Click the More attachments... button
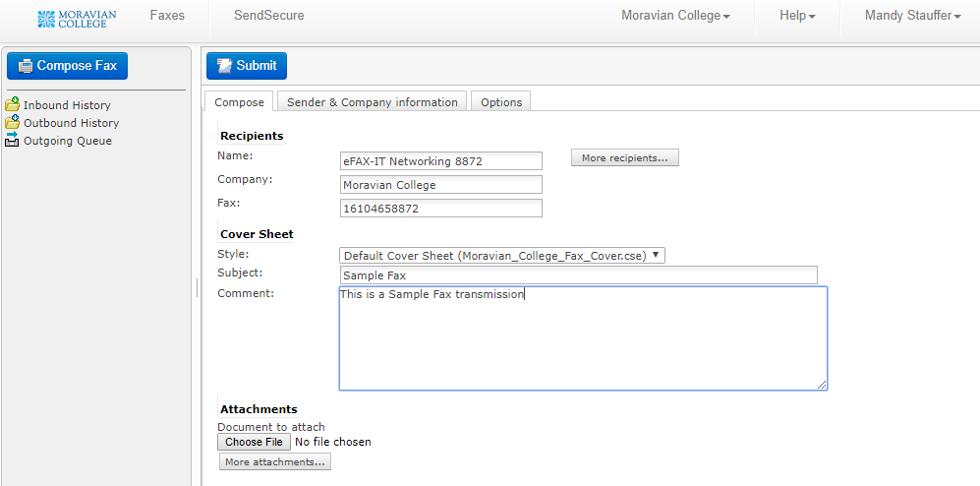This screenshot has width=980, height=486. 275,461
